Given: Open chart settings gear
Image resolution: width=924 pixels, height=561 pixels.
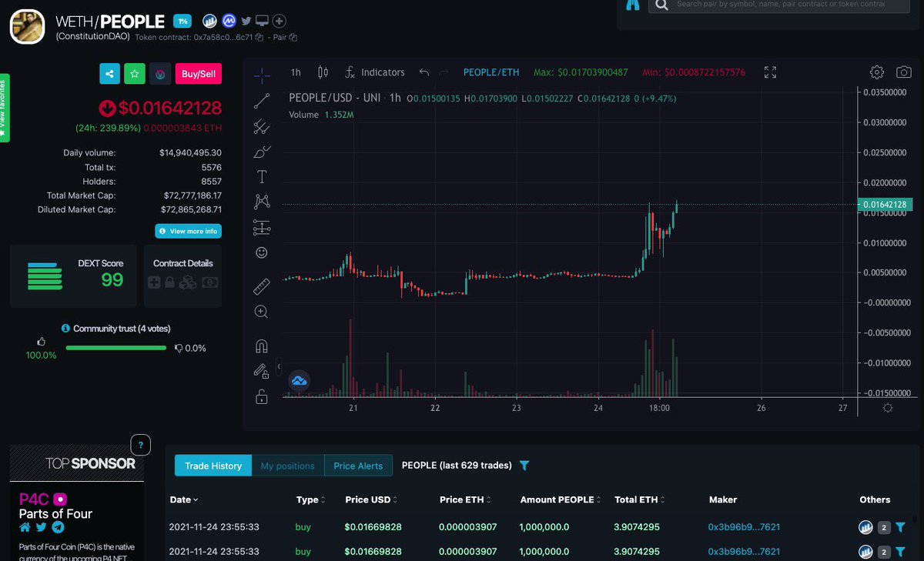Looking at the screenshot, I should (877, 72).
